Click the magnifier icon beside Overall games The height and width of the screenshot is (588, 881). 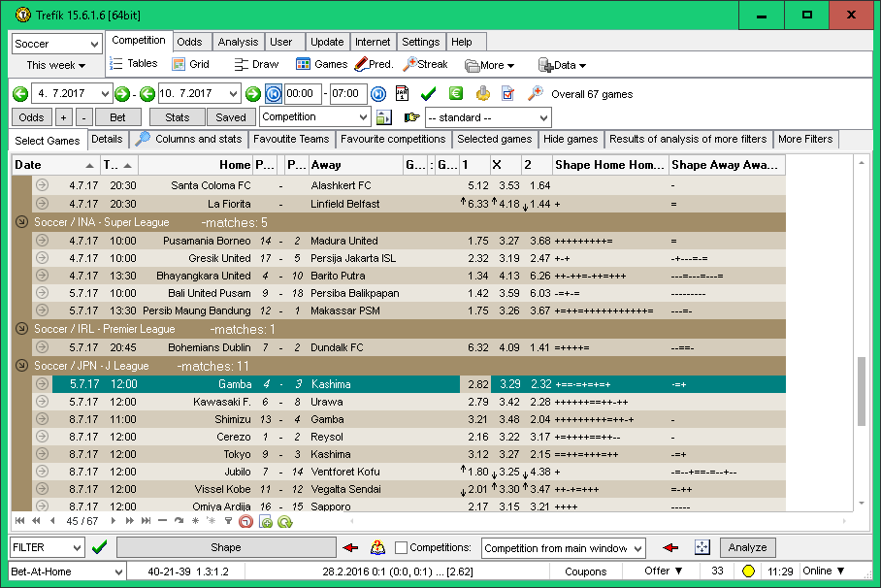pos(535,94)
